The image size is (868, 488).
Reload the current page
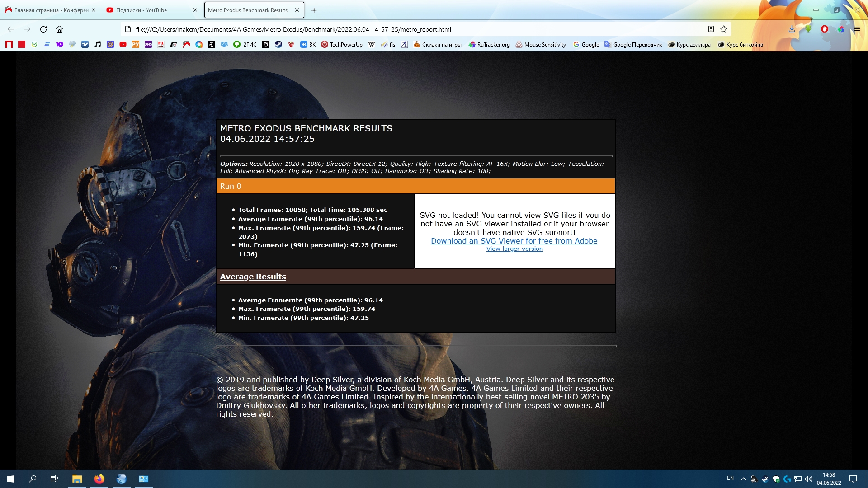(x=43, y=29)
